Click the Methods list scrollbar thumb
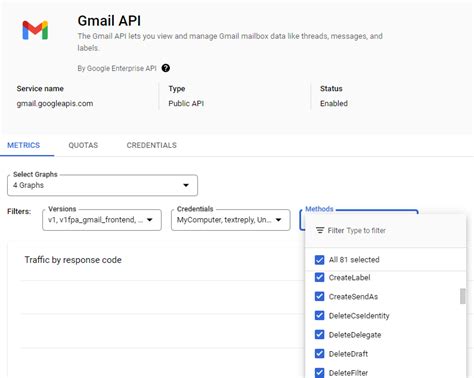 (x=463, y=296)
